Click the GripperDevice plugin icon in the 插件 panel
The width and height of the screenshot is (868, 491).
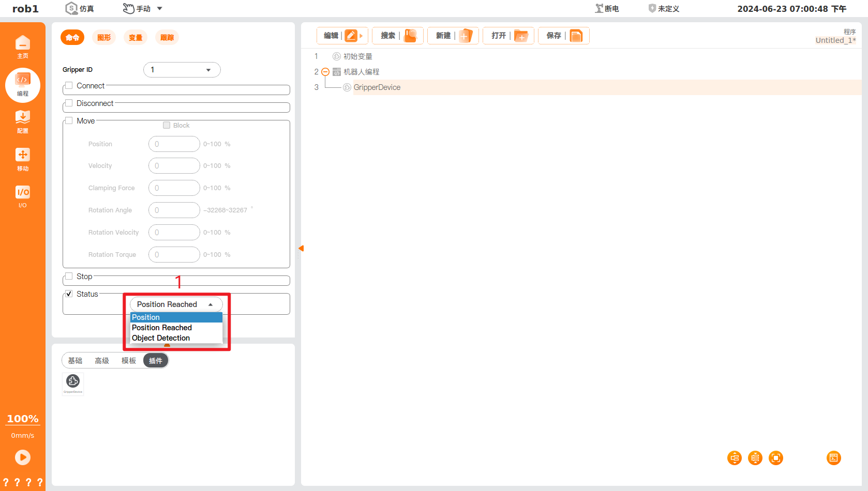[x=72, y=381]
